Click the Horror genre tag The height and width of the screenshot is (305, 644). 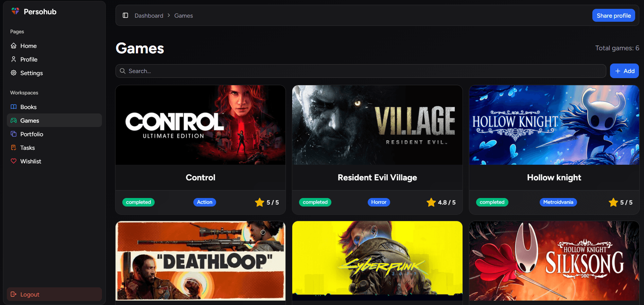379,202
